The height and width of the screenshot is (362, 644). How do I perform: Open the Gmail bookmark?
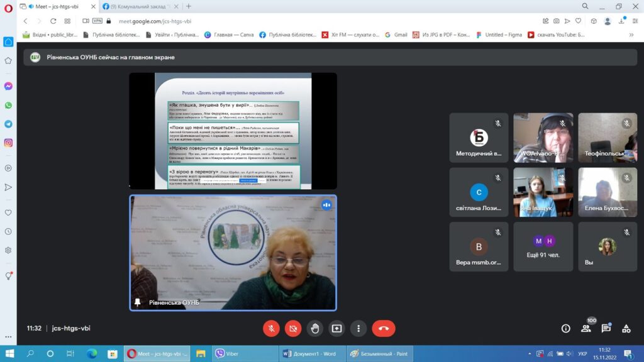pyautogui.click(x=396, y=35)
